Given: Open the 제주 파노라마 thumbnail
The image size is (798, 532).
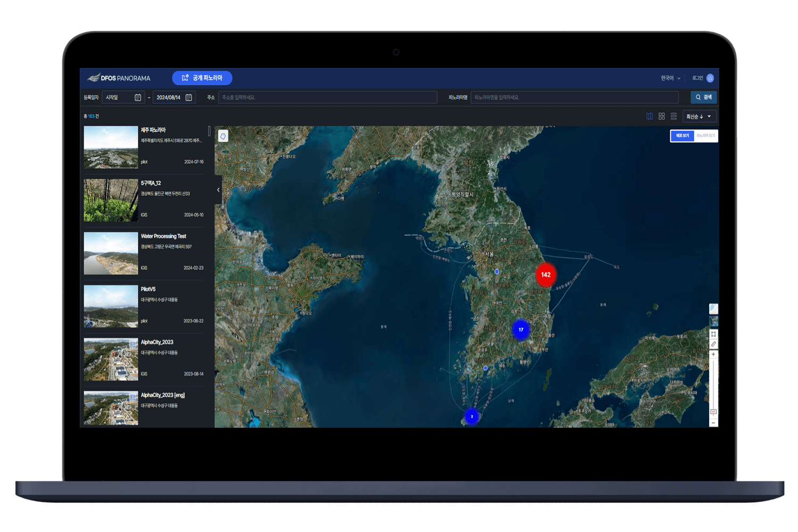Looking at the screenshot, I should 111,147.
